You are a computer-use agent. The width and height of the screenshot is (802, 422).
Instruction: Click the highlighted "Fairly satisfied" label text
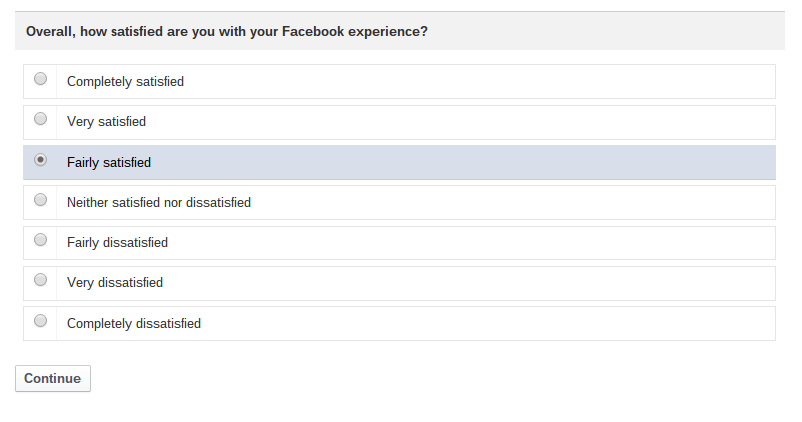(109, 162)
